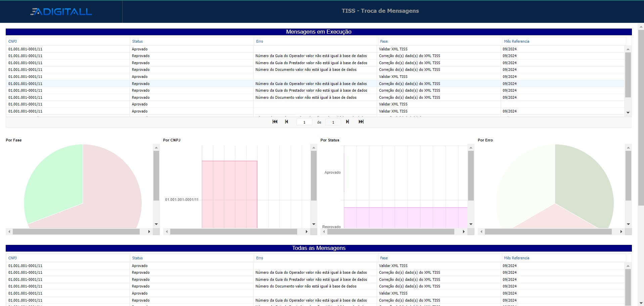
Task: Sort Mensagens em Execução by CNPJ column
Action: click(12, 41)
